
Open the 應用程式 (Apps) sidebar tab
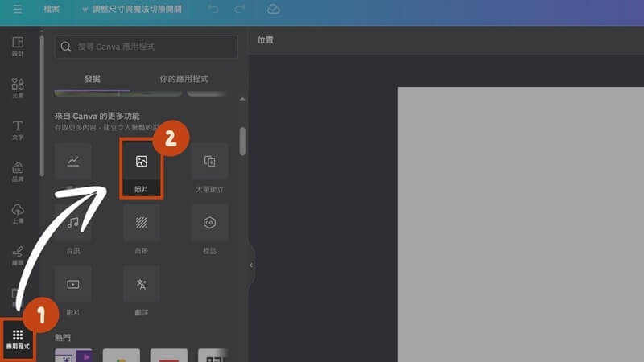click(x=18, y=339)
